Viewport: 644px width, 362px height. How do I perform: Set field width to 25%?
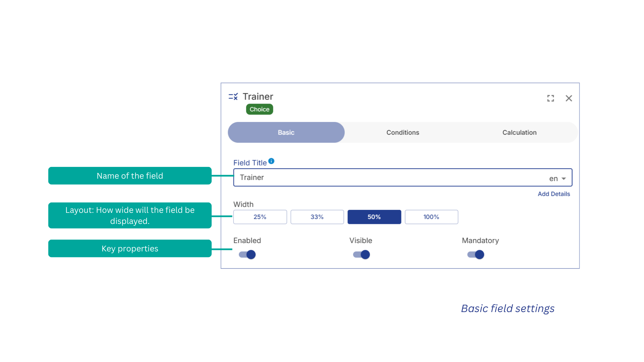tap(260, 217)
